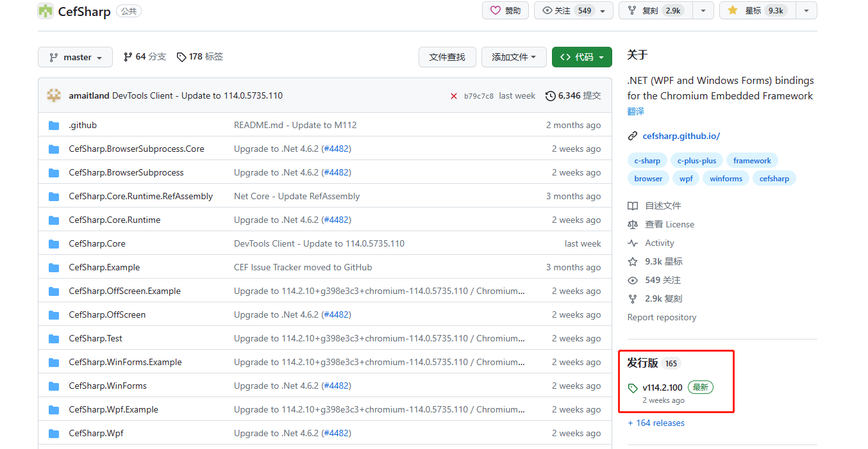Click the green tag icon beside v114.2.100
This screenshot has width=868, height=449.
(x=633, y=388)
